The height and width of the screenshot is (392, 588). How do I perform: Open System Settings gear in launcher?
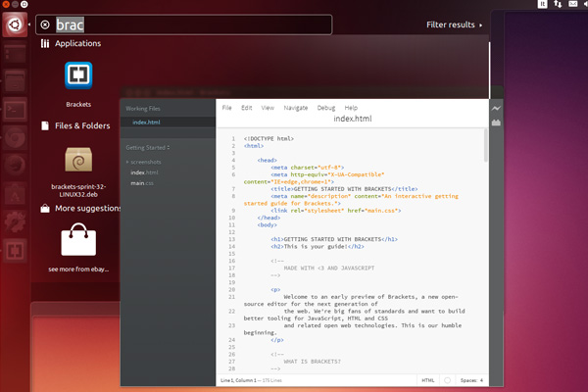click(x=15, y=221)
